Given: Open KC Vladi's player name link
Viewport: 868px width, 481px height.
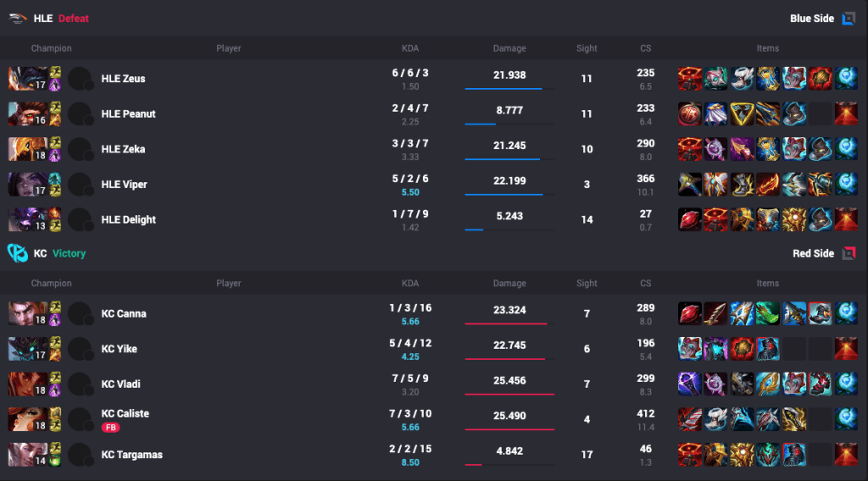Looking at the screenshot, I should point(120,384).
